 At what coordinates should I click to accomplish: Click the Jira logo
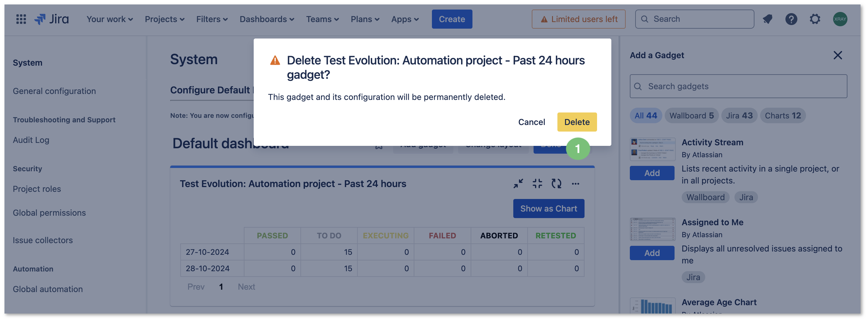point(52,19)
